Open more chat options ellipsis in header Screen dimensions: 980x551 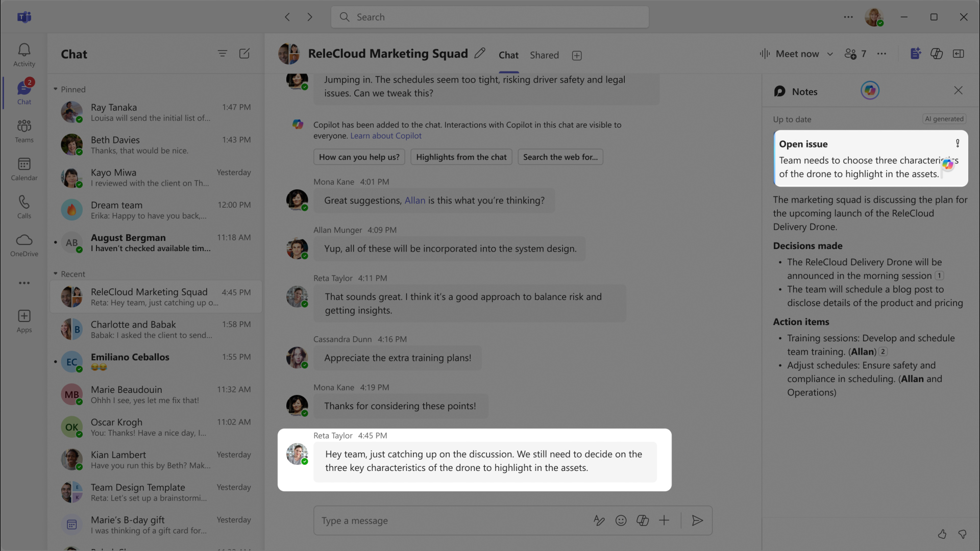coord(881,54)
